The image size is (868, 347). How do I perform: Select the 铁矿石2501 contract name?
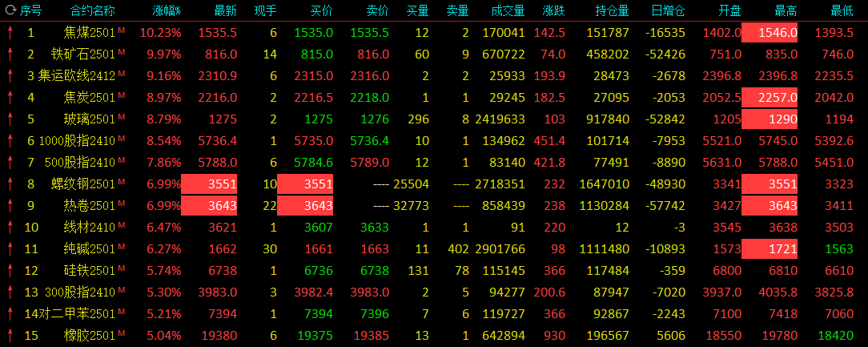pos(83,54)
